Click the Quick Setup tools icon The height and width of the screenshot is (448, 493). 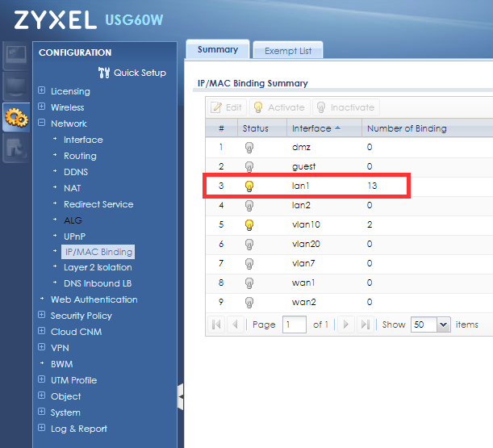pos(103,73)
